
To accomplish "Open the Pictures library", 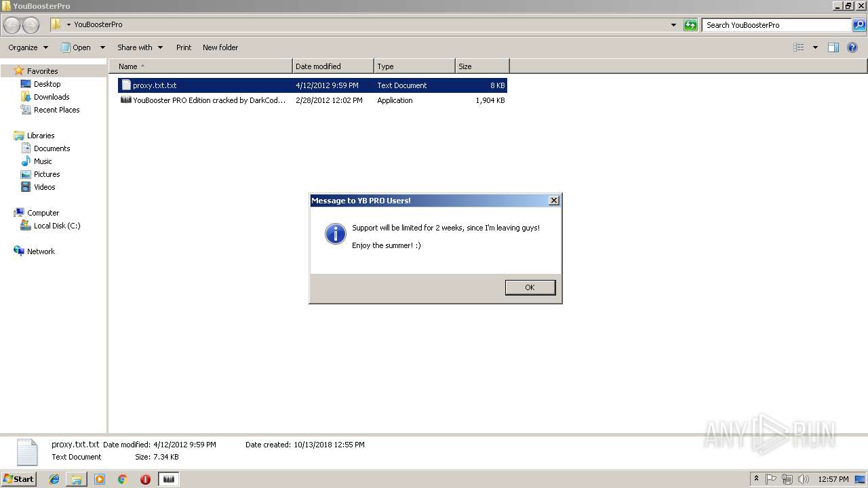I will tap(47, 174).
